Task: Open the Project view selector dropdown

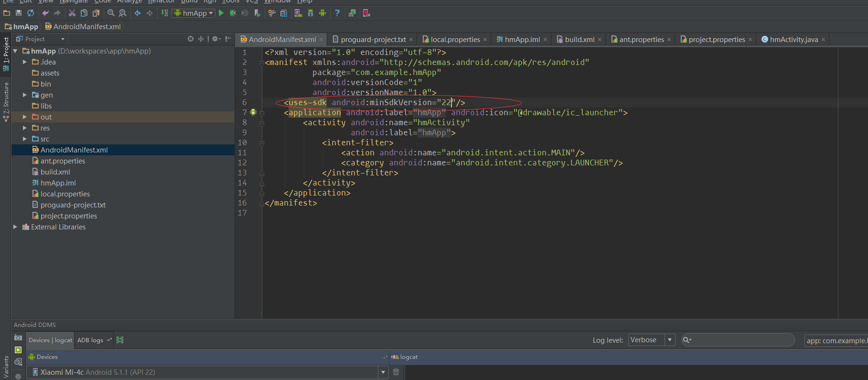Action: pos(40,39)
